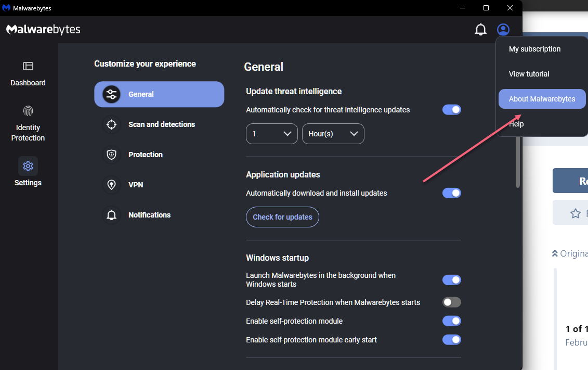Toggle Enable self-protection module
Screen dimensions: 588x370
451,321
